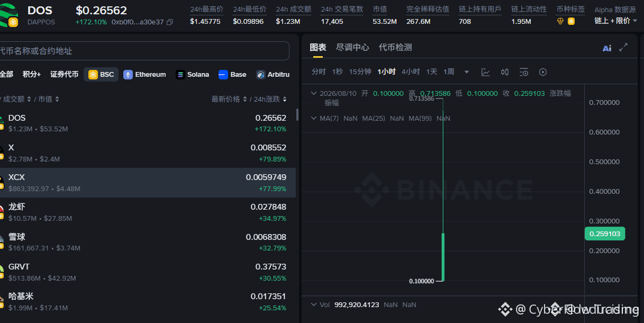Set chart interval to 1周
This screenshot has height=323, width=644.
click(x=449, y=72)
